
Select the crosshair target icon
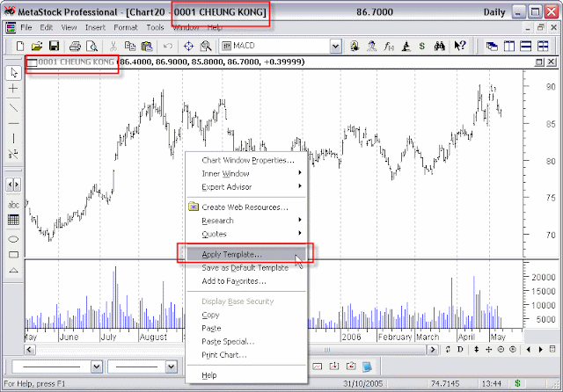click(x=188, y=46)
